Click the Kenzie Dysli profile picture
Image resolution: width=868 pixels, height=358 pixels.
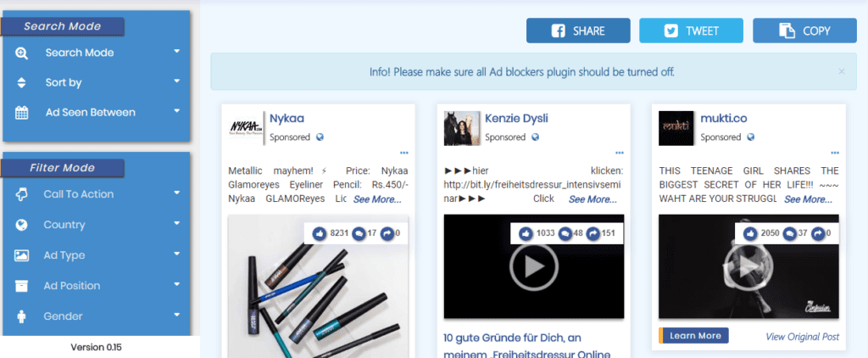[462, 128]
